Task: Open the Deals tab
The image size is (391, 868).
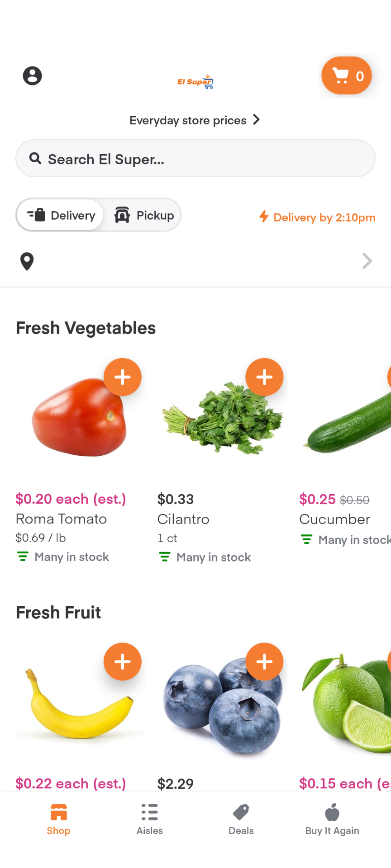Action: click(241, 819)
